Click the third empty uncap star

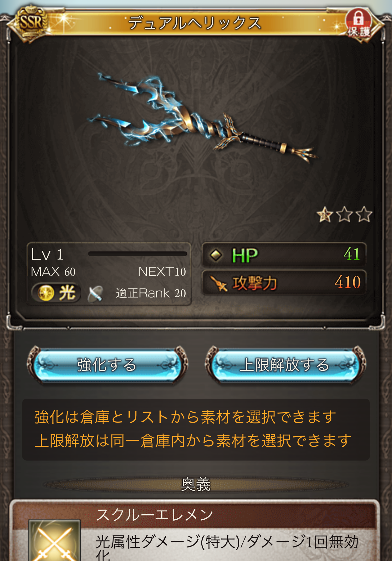pos(364,214)
